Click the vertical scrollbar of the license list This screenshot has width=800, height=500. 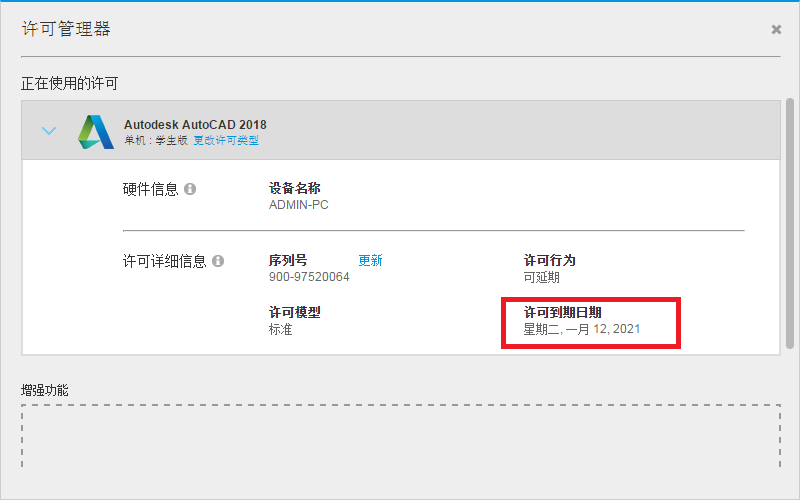tap(790, 223)
